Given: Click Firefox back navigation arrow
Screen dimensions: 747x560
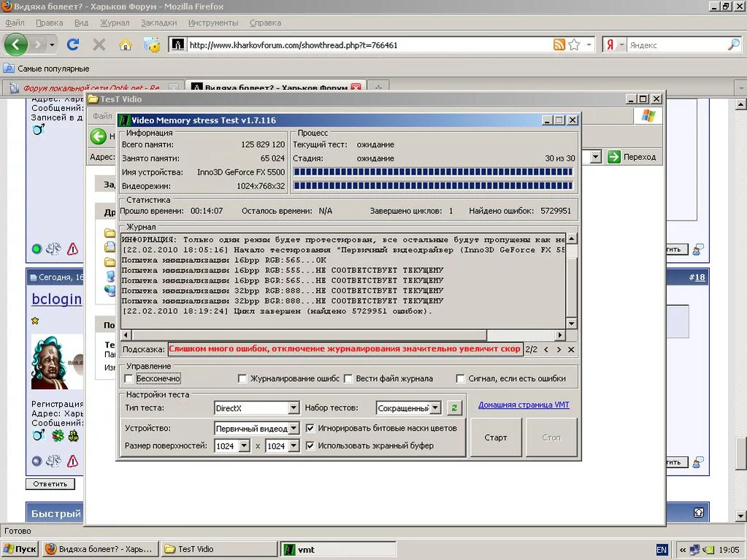Looking at the screenshot, I should click(16, 45).
